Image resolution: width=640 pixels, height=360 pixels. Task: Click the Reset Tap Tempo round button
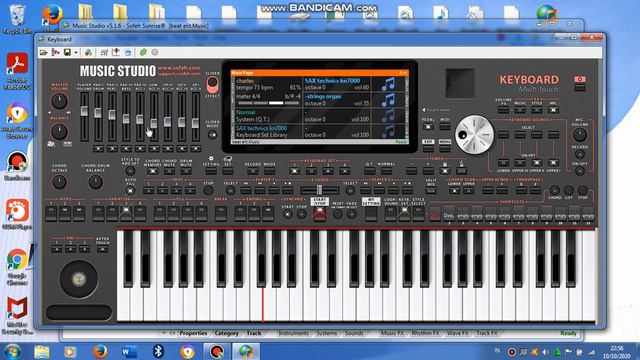pyautogui.click(x=338, y=214)
